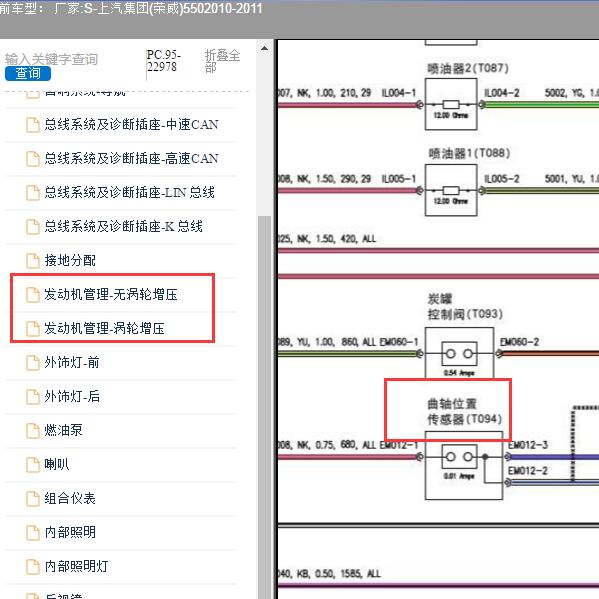
Task: Open the 组合仪表 entry
Action: (x=70, y=499)
